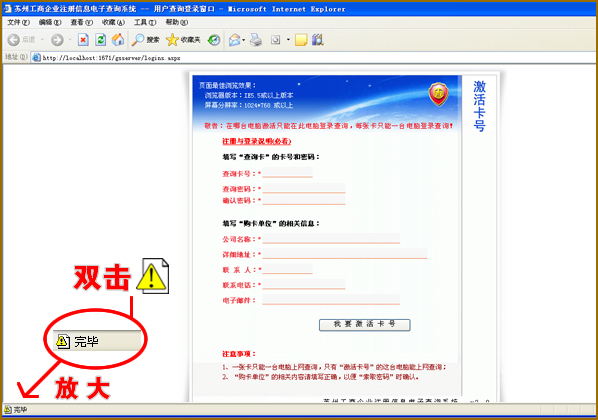Open the 工具 (Tools) menu
Screen dimensions: 598x420
(145, 23)
